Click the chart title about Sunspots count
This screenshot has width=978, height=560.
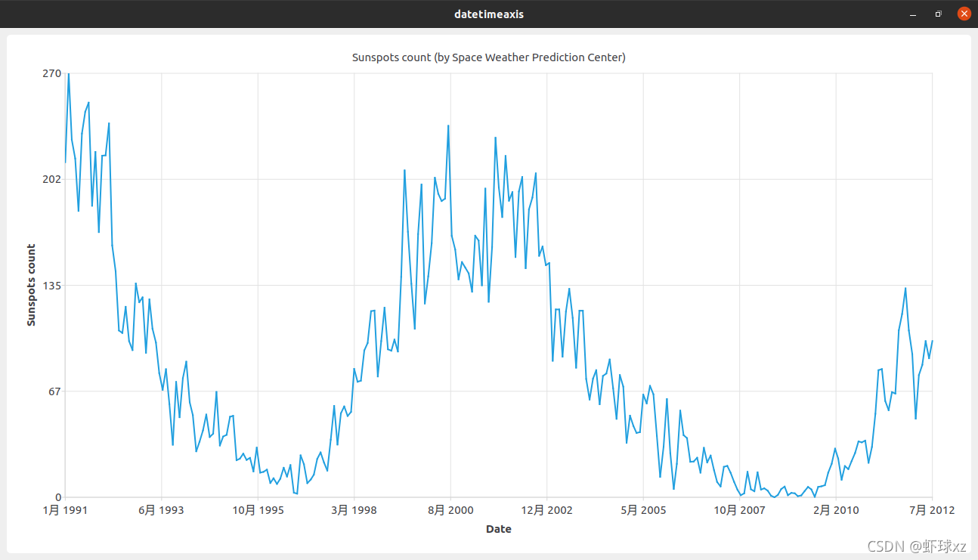click(x=489, y=57)
